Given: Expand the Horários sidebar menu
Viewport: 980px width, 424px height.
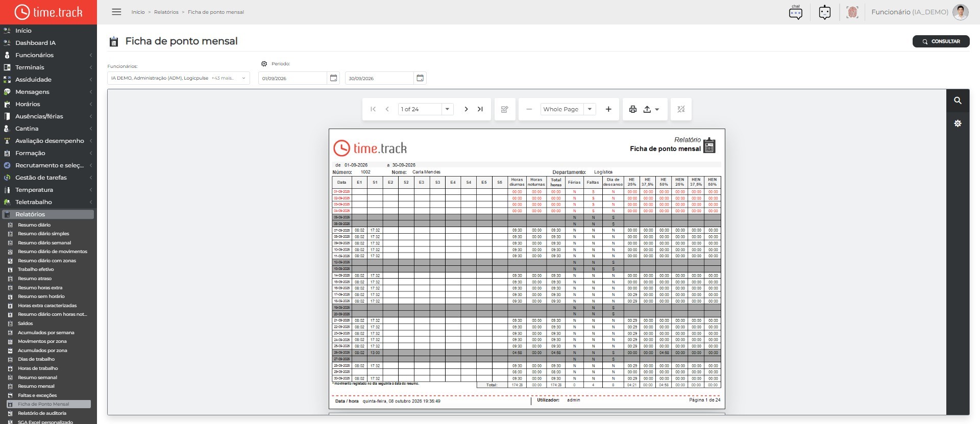Looking at the screenshot, I should (48, 104).
